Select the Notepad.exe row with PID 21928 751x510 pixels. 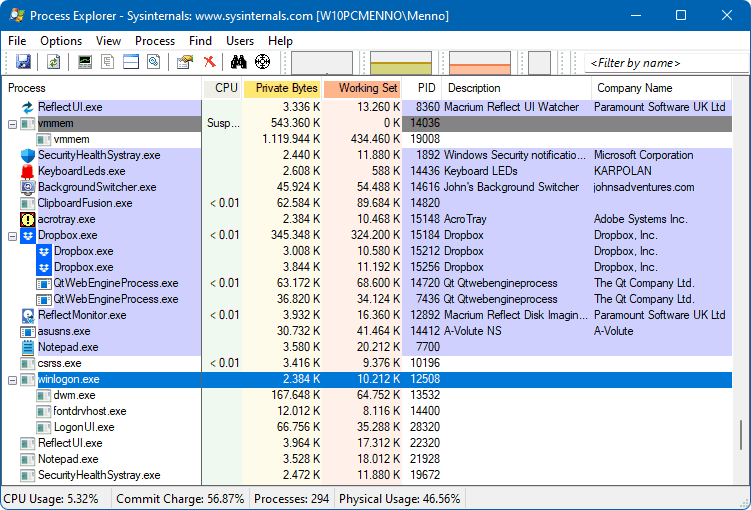367,459
